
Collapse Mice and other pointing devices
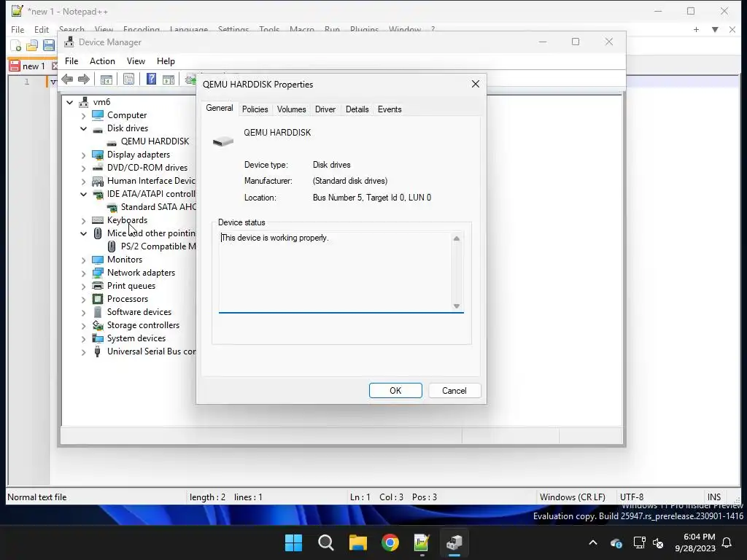pyautogui.click(x=83, y=233)
